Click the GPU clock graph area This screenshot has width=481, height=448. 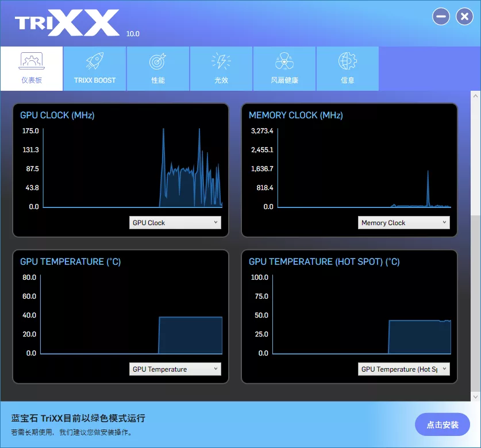tap(133, 168)
